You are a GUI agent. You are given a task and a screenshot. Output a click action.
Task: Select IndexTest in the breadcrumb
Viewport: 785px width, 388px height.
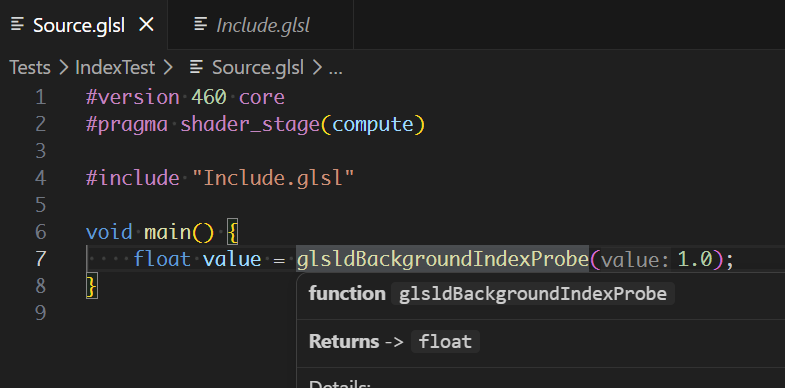pyautogui.click(x=115, y=68)
